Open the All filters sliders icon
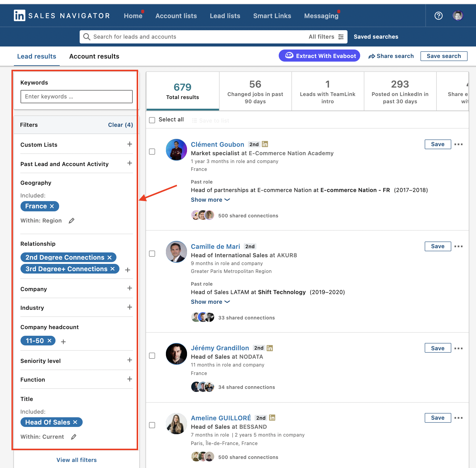The image size is (476, 468). tap(341, 37)
